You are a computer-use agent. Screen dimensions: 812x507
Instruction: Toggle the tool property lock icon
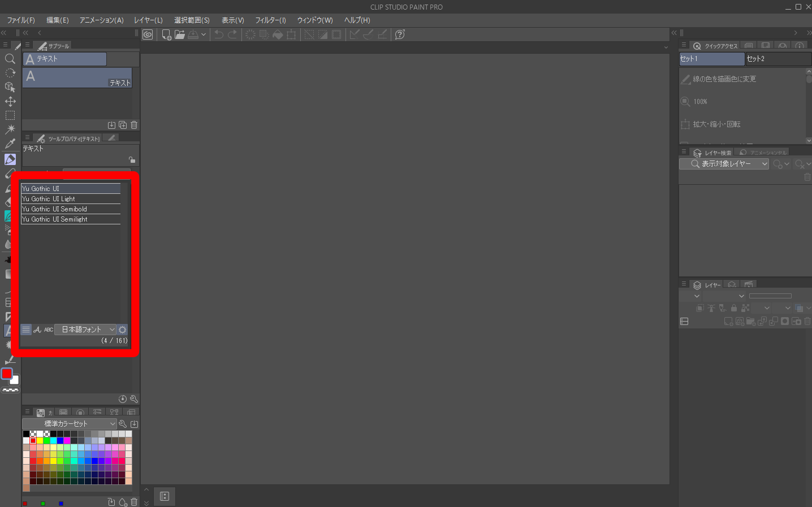131,160
